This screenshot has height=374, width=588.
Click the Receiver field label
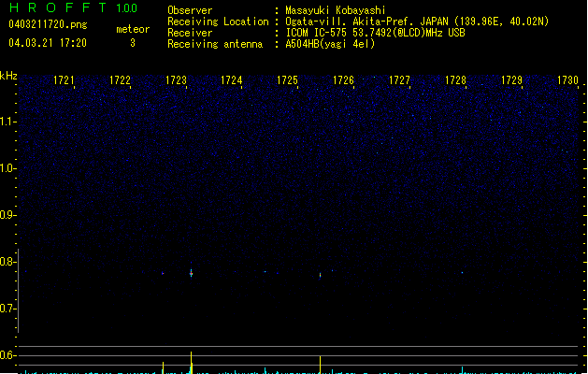coord(190,33)
